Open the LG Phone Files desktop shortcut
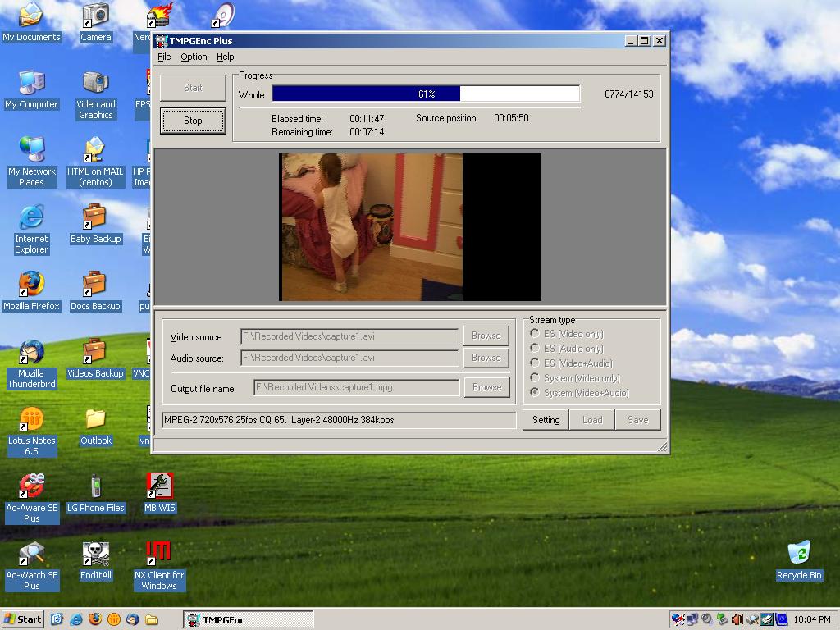 95,493
